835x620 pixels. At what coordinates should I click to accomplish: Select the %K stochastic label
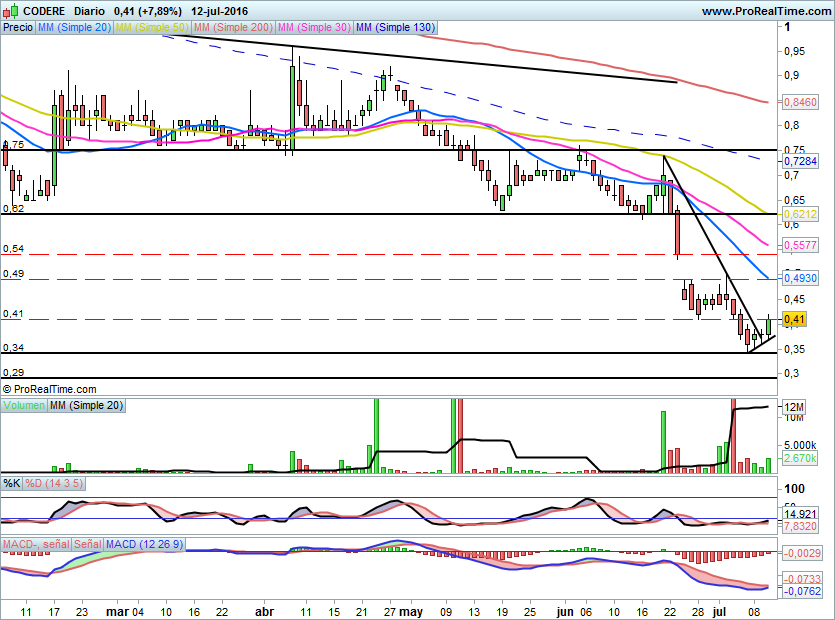[11, 483]
